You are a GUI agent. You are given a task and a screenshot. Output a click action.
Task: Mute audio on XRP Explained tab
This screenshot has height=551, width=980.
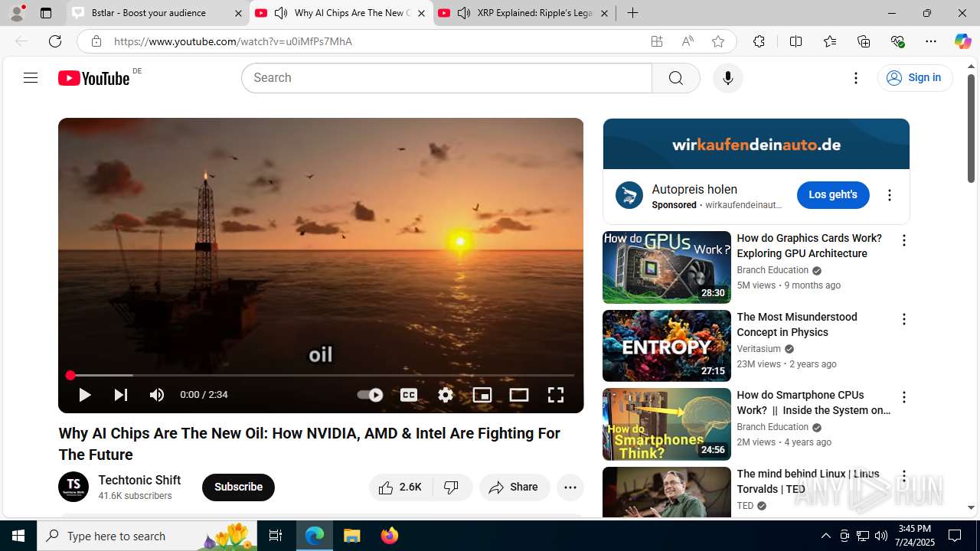(464, 13)
